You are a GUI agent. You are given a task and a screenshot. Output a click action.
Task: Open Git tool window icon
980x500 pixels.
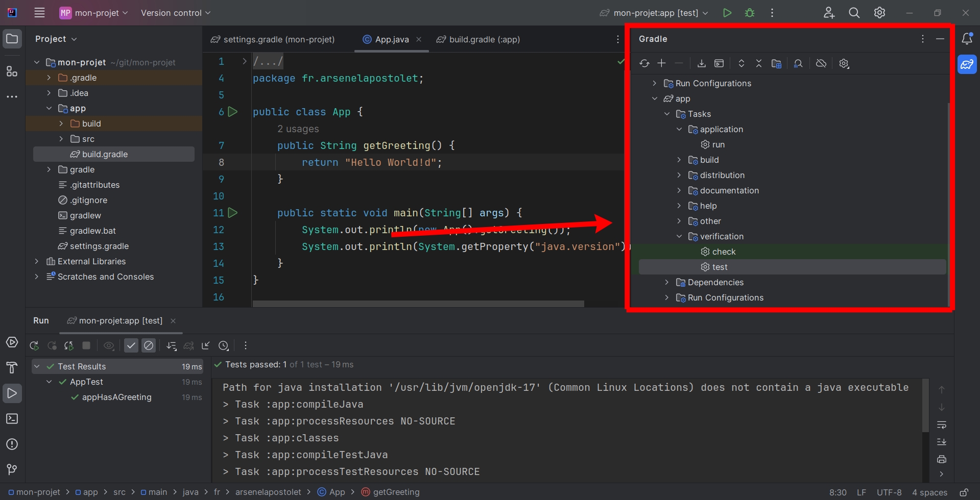12,469
